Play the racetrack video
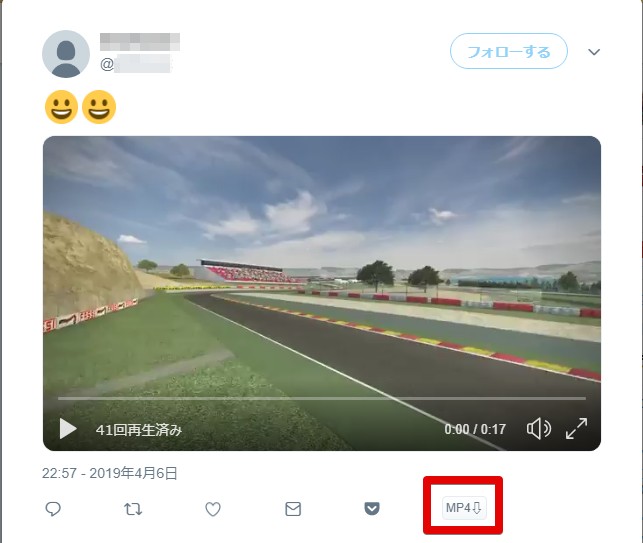Viewport: 643px width, 543px height. (x=68, y=429)
